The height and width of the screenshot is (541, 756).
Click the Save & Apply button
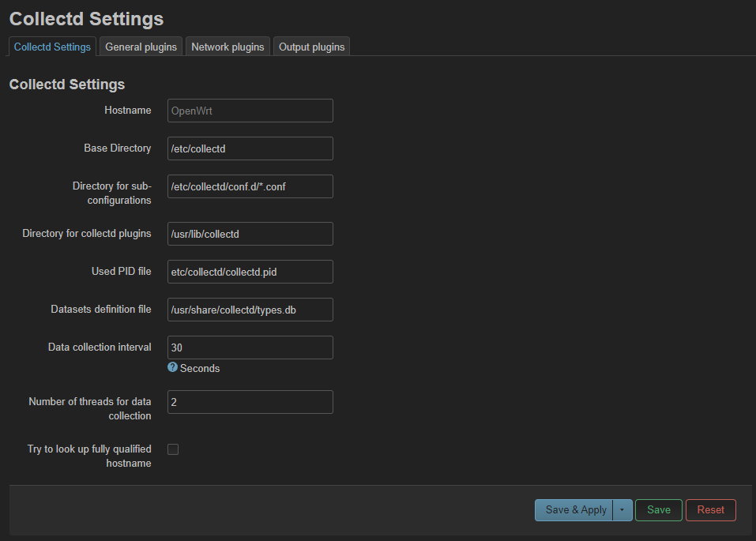[x=574, y=509]
